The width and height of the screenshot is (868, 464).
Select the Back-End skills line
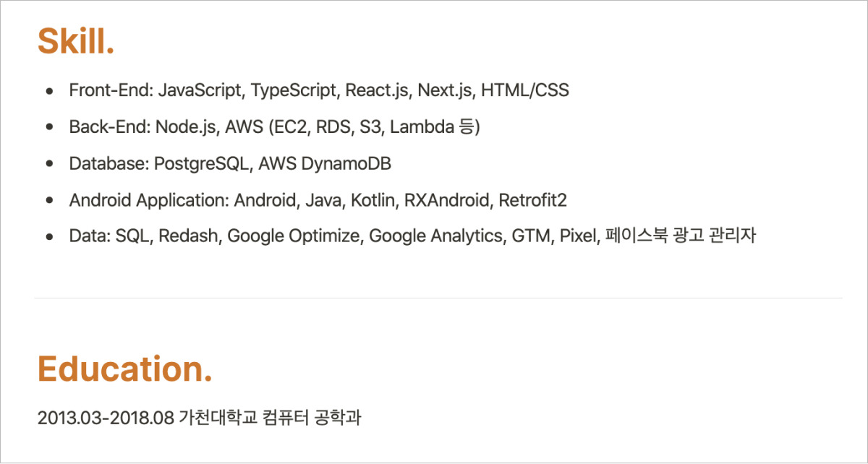275,127
